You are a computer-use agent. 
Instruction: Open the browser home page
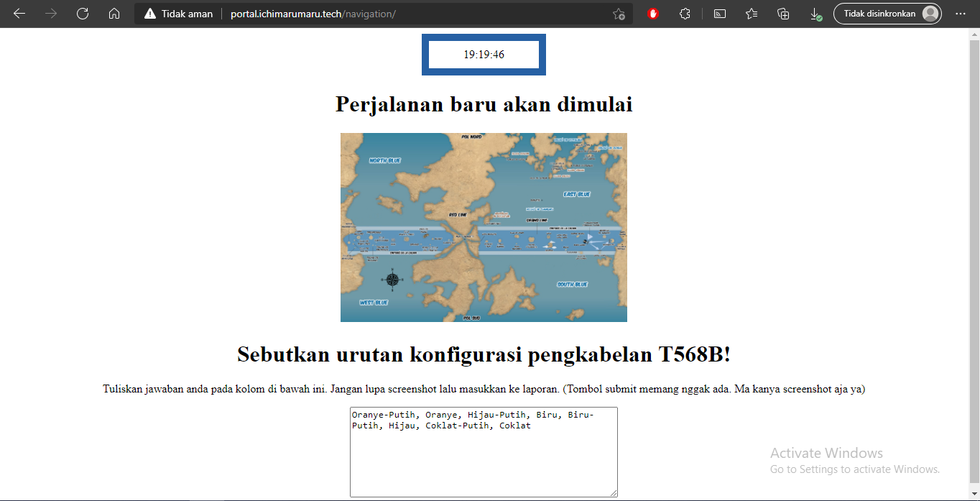click(114, 14)
